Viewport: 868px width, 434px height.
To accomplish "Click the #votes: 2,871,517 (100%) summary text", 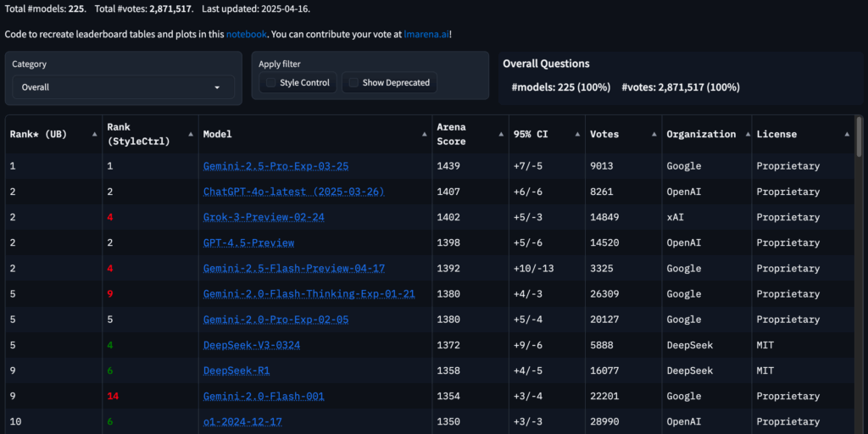I will [x=681, y=87].
